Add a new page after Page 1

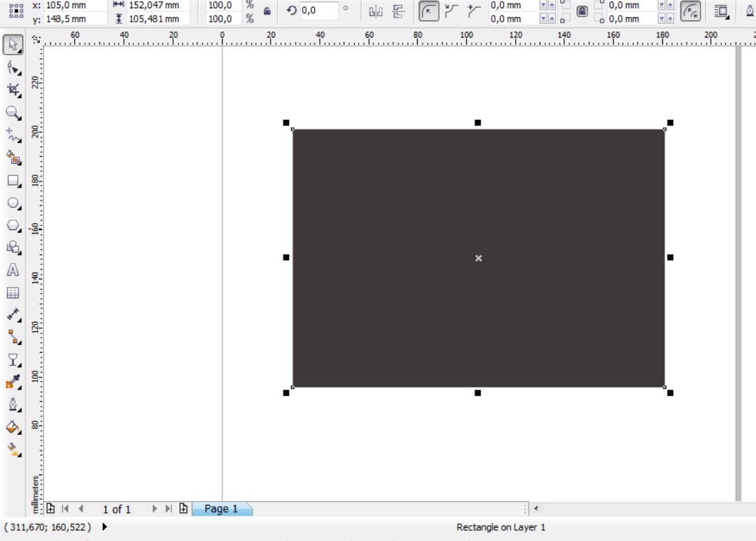(x=184, y=509)
